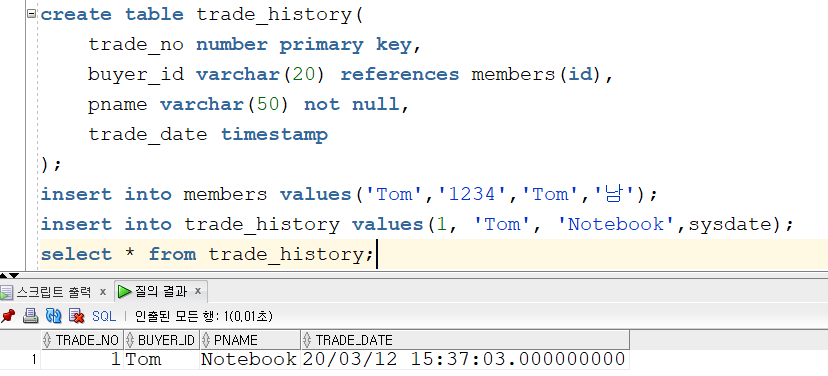
Task: Show the SQL for this result
Action: click(x=104, y=316)
